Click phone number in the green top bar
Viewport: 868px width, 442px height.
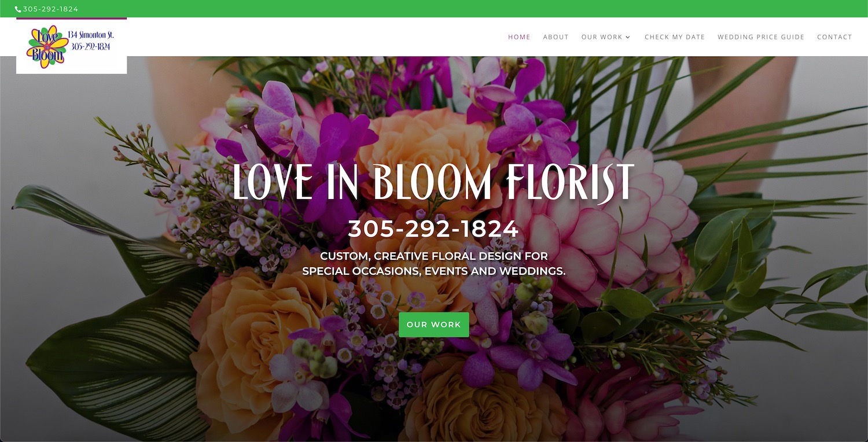click(x=50, y=9)
